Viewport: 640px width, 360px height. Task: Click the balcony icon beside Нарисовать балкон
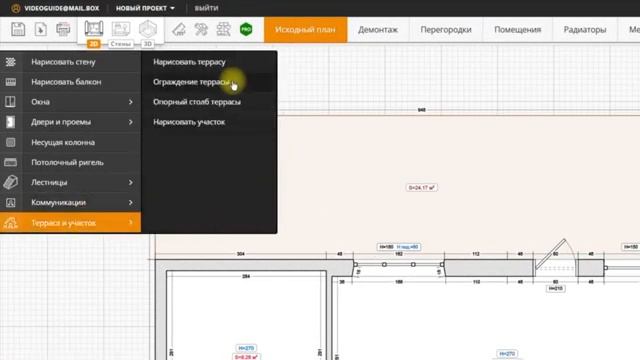pyautogui.click(x=11, y=82)
